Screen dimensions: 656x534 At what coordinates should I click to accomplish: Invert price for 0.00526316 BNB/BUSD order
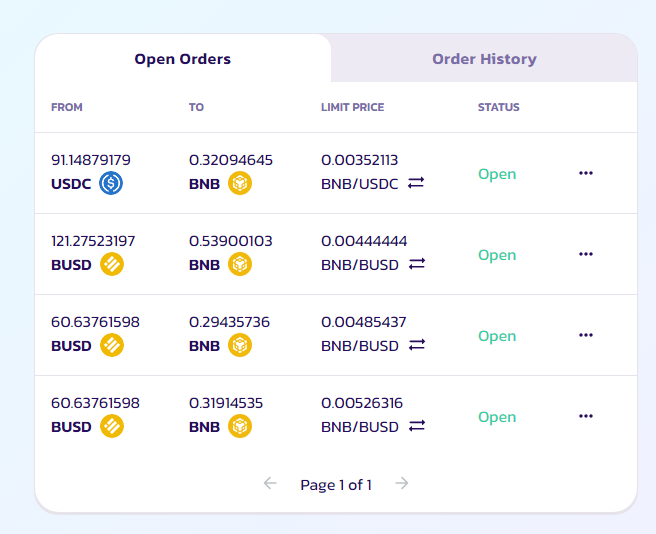[417, 426]
